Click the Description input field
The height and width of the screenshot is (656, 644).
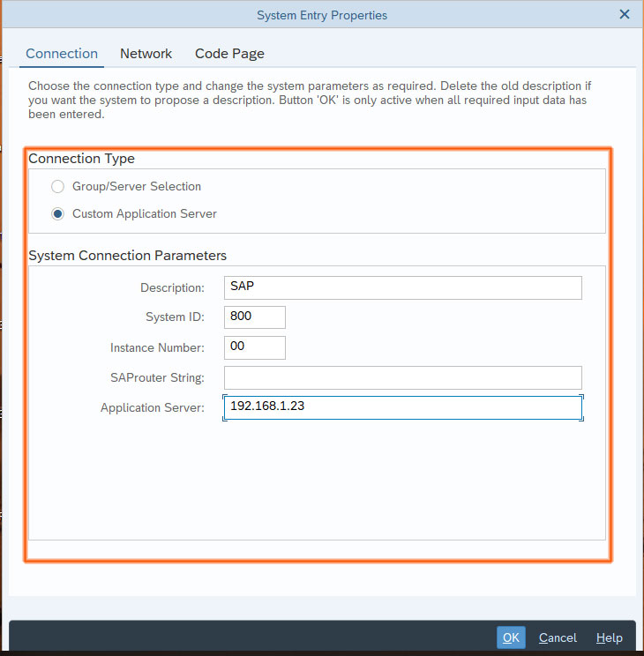403,287
